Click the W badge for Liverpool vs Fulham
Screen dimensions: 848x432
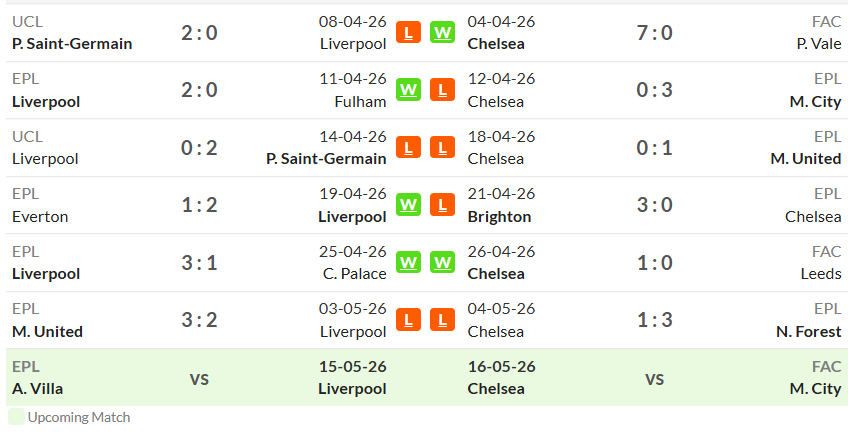pyautogui.click(x=408, y=90)
